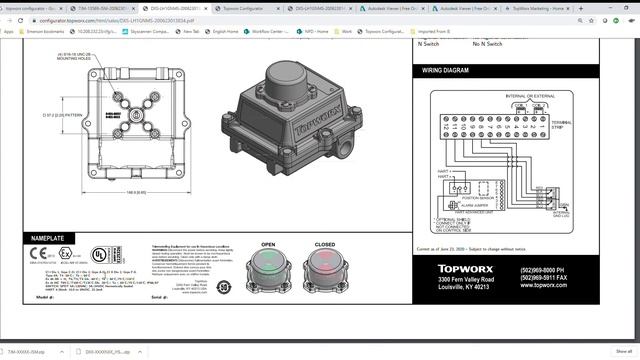
Task: Switch to the second Autodesk Viewer tab
Action: click(464, 8)
